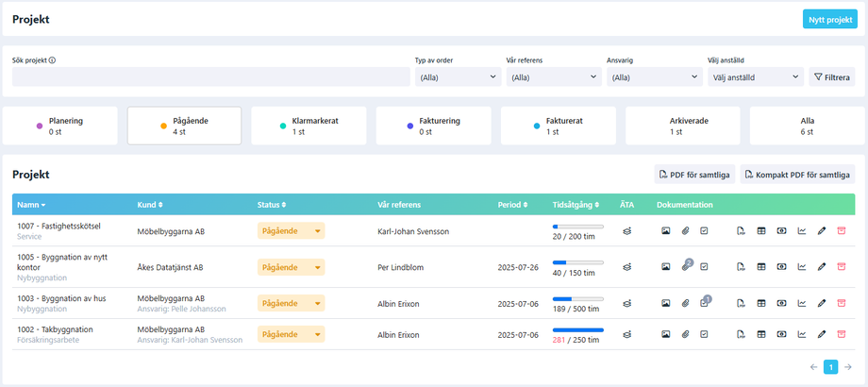
Task: Change status dropdown for project 1007
Action: click(x=291, y=231)
